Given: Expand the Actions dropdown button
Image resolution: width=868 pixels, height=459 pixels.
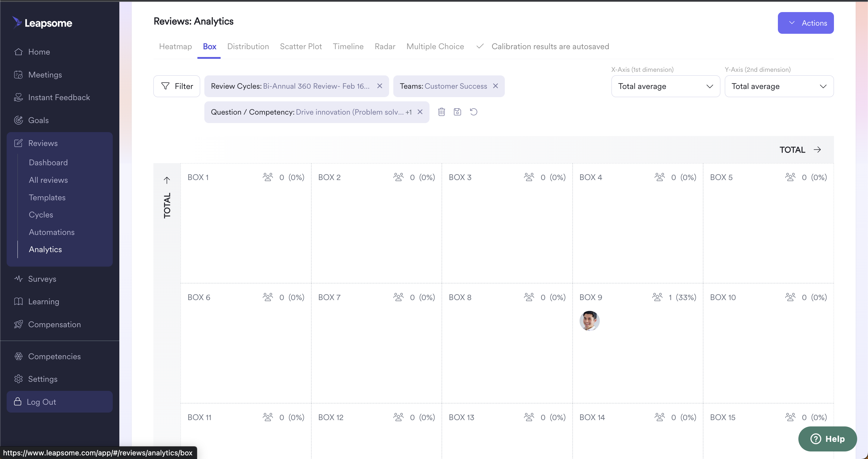Looking at the screenshot, I should point(806,23).
